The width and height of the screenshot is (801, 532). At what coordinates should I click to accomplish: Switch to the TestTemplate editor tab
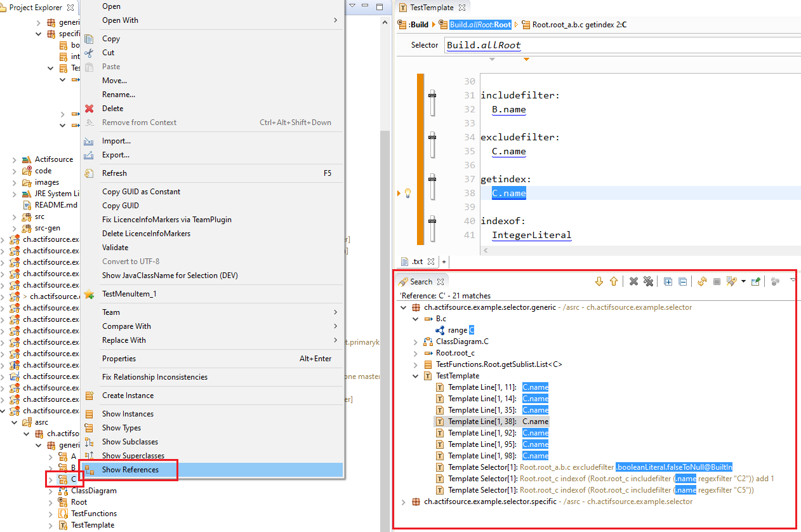pyautogui.click(x=432, y=8)
